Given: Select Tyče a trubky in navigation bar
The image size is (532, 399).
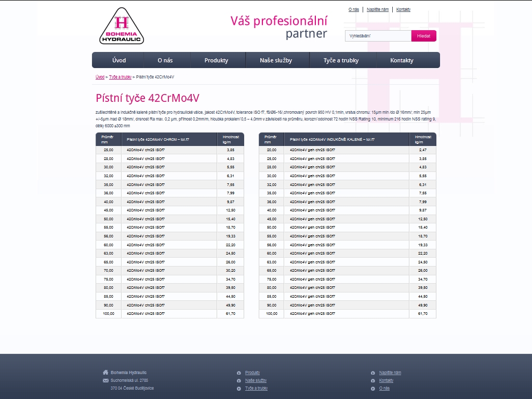Looking at the screenshot, I should coord(341,60).
